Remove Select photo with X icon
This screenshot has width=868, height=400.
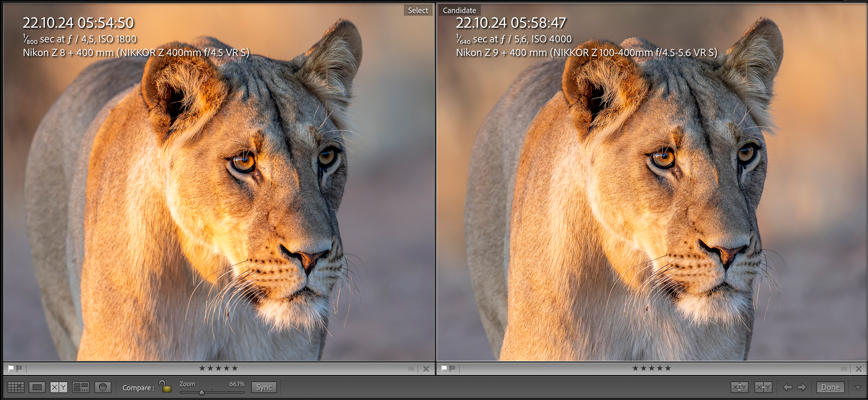pyautogui.click(x=426, y=369)
